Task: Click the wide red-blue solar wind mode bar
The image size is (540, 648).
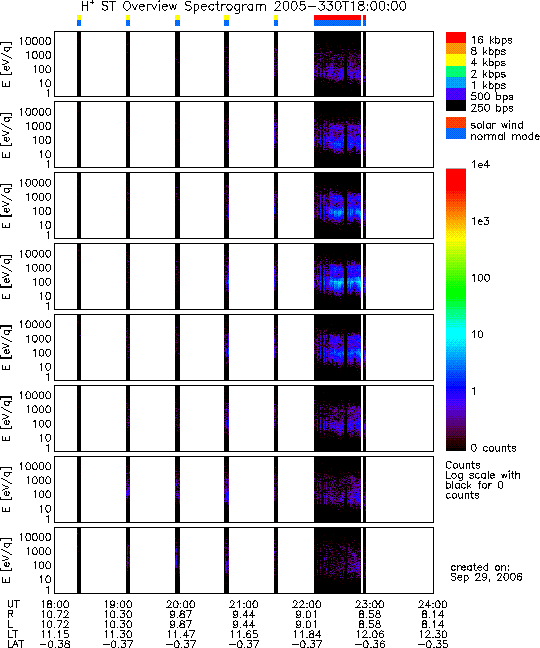Action: [338, 21]
